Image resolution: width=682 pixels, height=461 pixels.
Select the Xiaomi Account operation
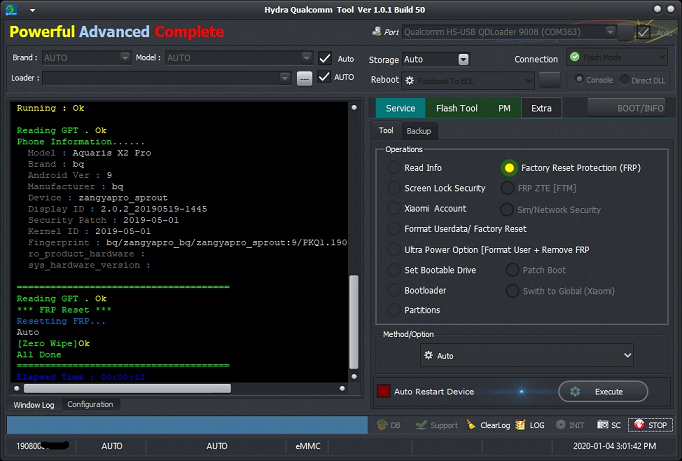[394, 208]
